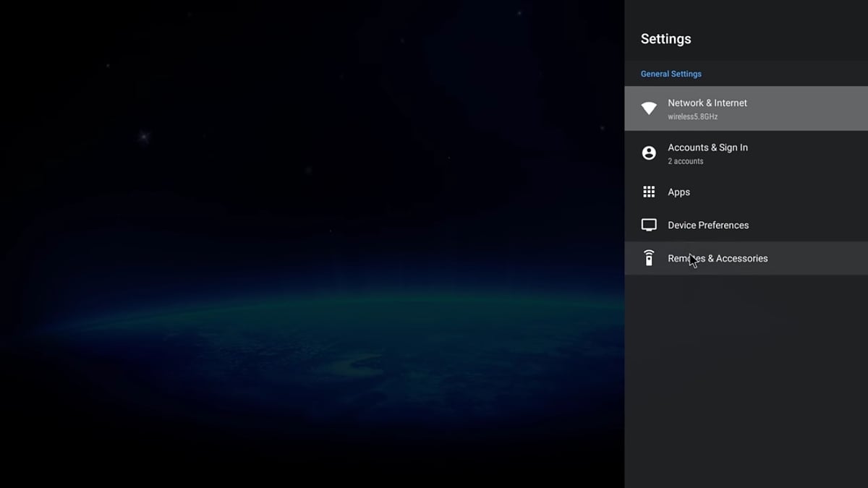868x488 pixels.
Task: Click the Device Preferences monitor icon
Action: (x=649, y=225)
